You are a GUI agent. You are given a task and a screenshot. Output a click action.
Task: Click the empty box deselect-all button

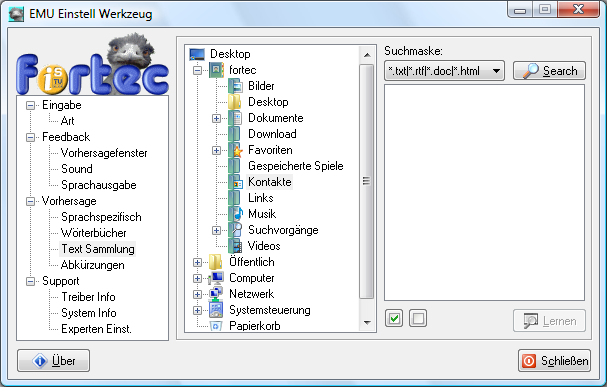coord(418,319)
